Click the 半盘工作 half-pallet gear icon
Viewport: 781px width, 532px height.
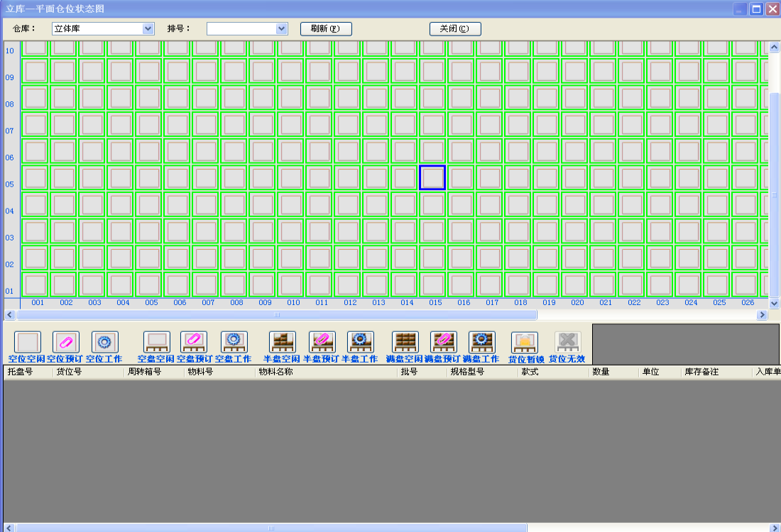click(x=360, y=343)
